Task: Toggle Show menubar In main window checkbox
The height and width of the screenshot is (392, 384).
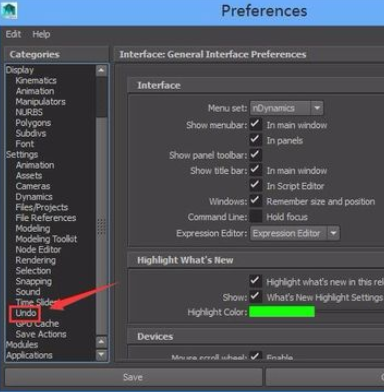Action: pos(256,124)
